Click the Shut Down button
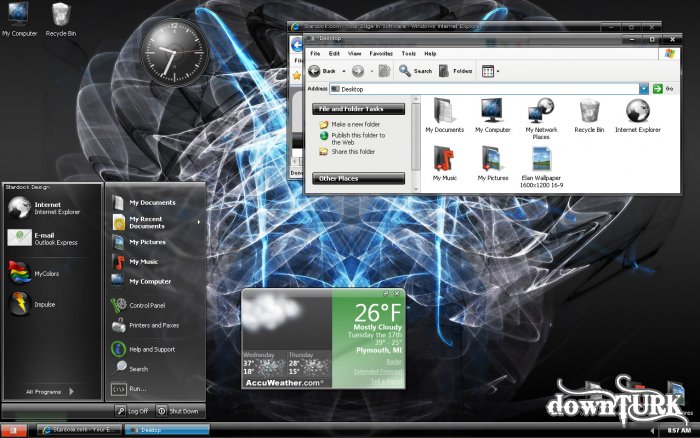This screenshot has height=438, width=700. click(178, 411)
